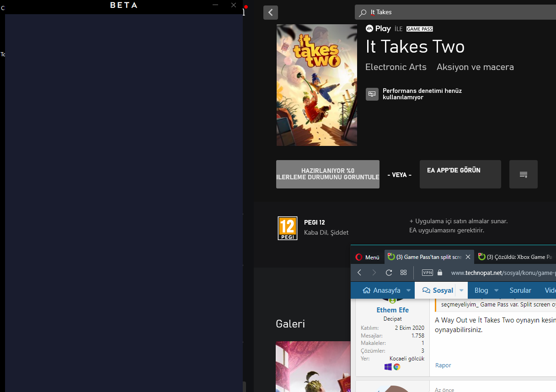556x392 pixels.
Task: Open the Opera 'Menü' button
Action: tap(368, 257)
